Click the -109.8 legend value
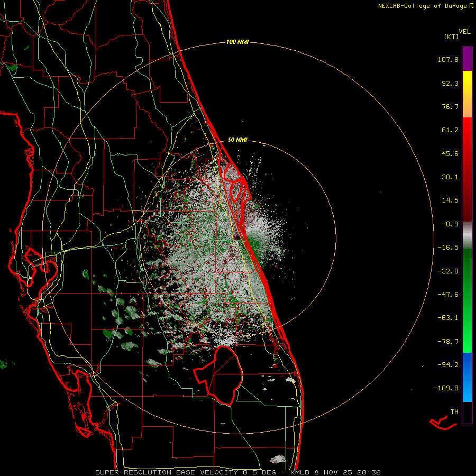The width and height of the screenshot is (476, 476). (x=446, y=388)
